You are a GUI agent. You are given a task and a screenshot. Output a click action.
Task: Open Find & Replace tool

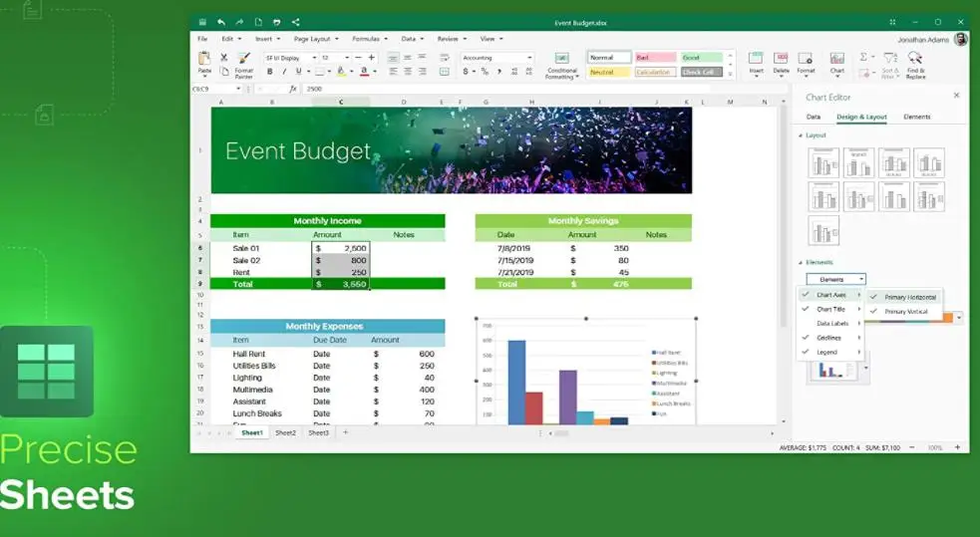(x=915, y=60)
